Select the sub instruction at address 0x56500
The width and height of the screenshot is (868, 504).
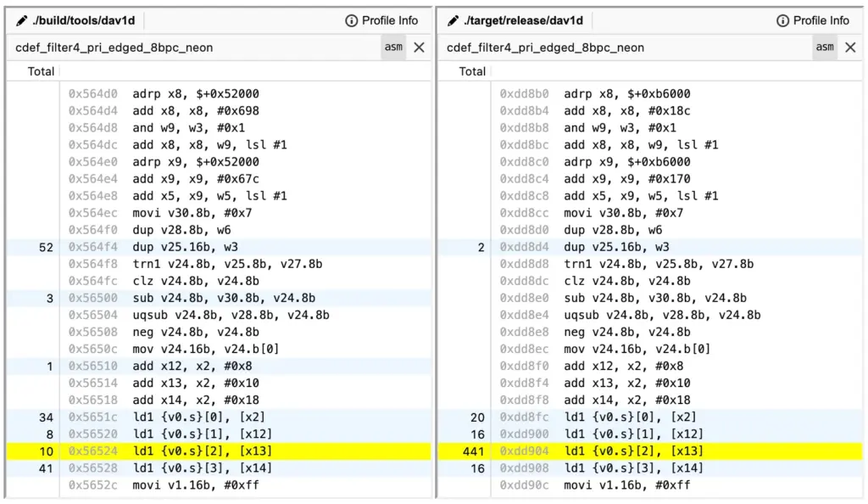pyautogui.click(x=224, y=298)
